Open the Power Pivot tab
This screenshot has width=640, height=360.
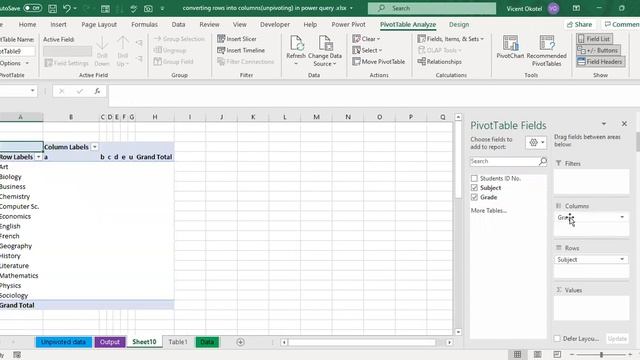click(349, 24)
